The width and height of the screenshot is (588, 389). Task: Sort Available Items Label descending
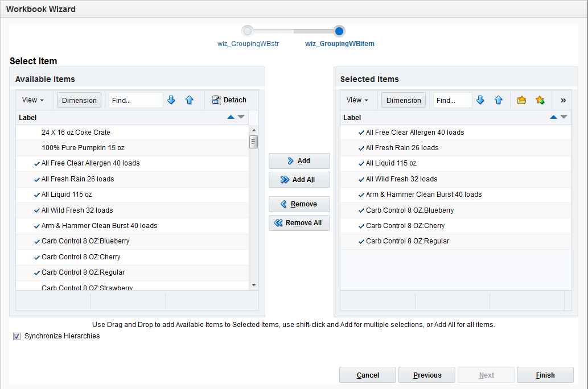(241, 117)
